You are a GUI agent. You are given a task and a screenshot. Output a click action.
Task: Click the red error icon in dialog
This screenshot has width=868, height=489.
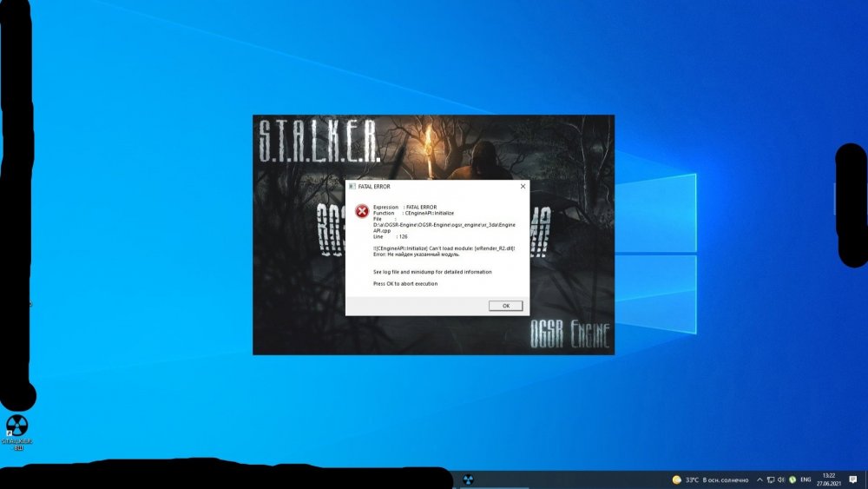361,211
